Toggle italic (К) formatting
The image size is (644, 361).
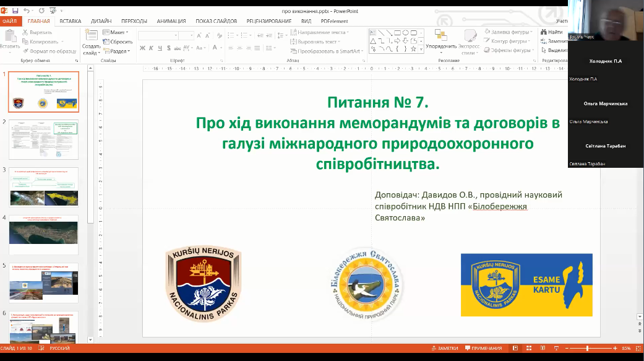[x=151, y=48]
